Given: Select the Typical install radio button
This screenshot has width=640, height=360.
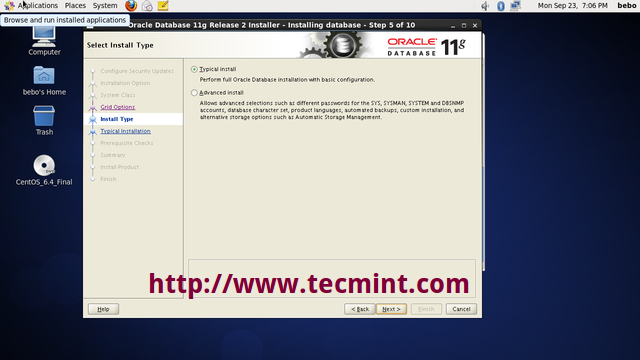Looking at the screenshot, I should 194,69.
